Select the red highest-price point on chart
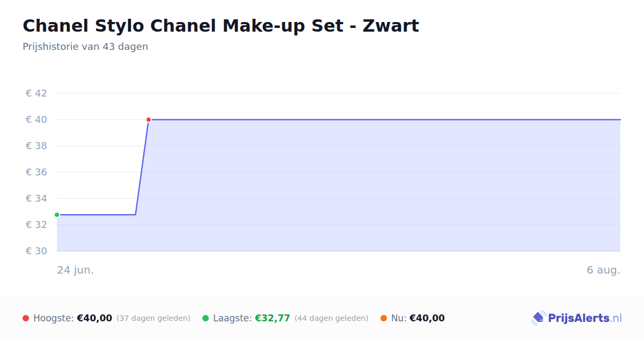644x338 pixels. (x=149, y=120)
